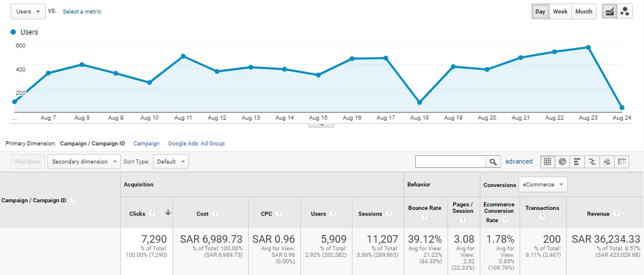Open help icon next to Sessions
The image size is (644, 275).
(x=388, y=213)
